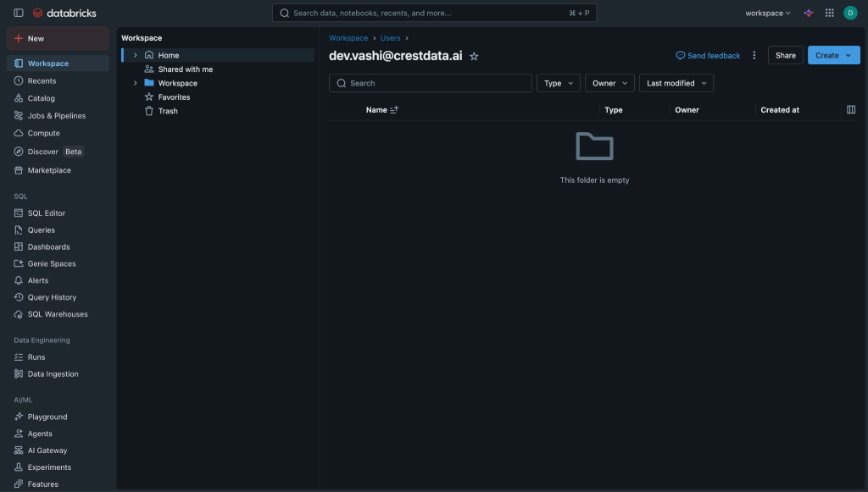Click the AI Gateway icon

coord(19,451)
